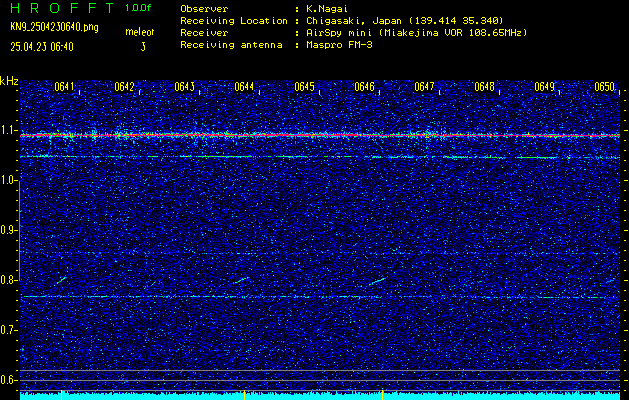
Task: Click the meteor count value 3
Action: coord(143,47)
